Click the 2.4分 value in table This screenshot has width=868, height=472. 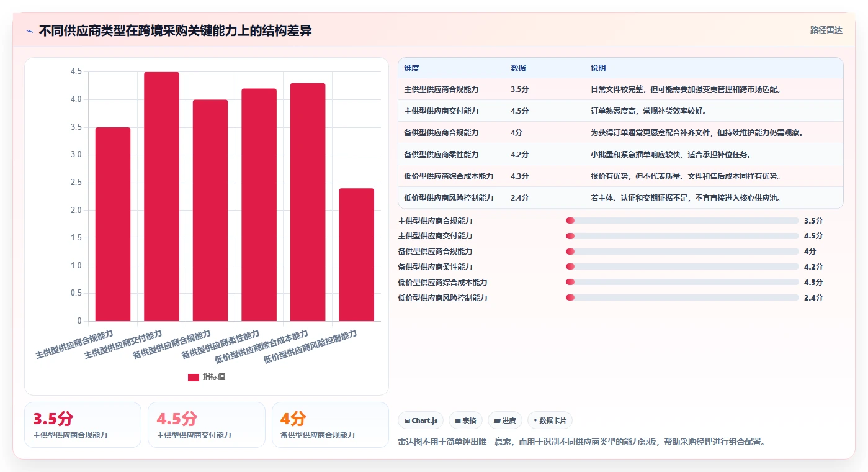[x=519, y=198]
